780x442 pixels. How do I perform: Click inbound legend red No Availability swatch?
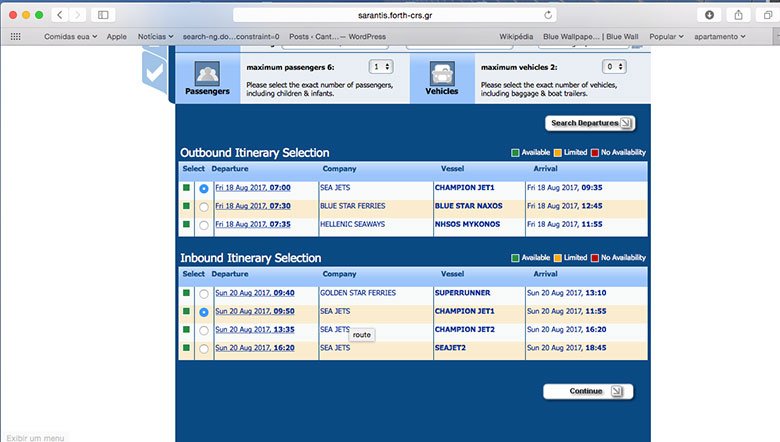[x=594, y=258]
